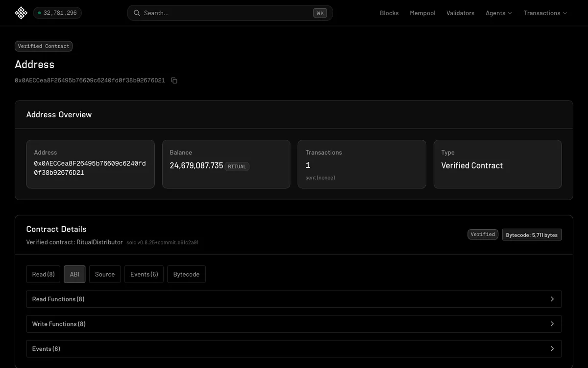The image size is (588, 368).
Task: Click the Contract Details heading
Action: click(x=56, y=229)
